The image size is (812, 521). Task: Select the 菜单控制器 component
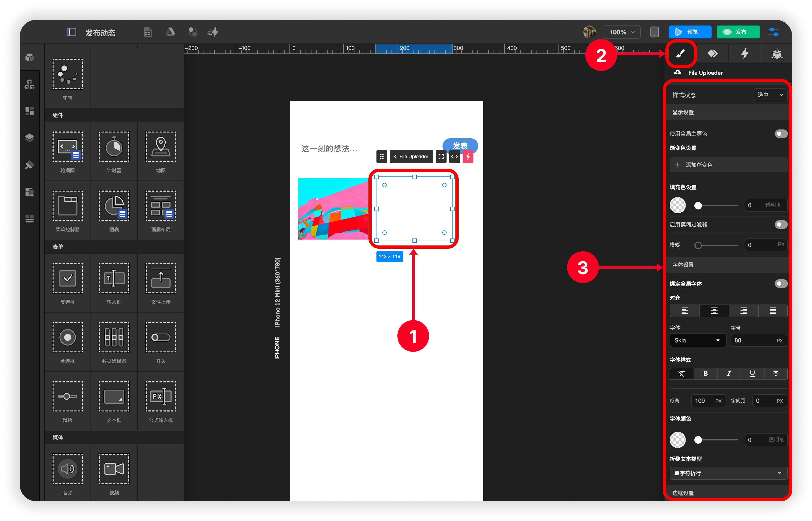(x=68, y=211)
